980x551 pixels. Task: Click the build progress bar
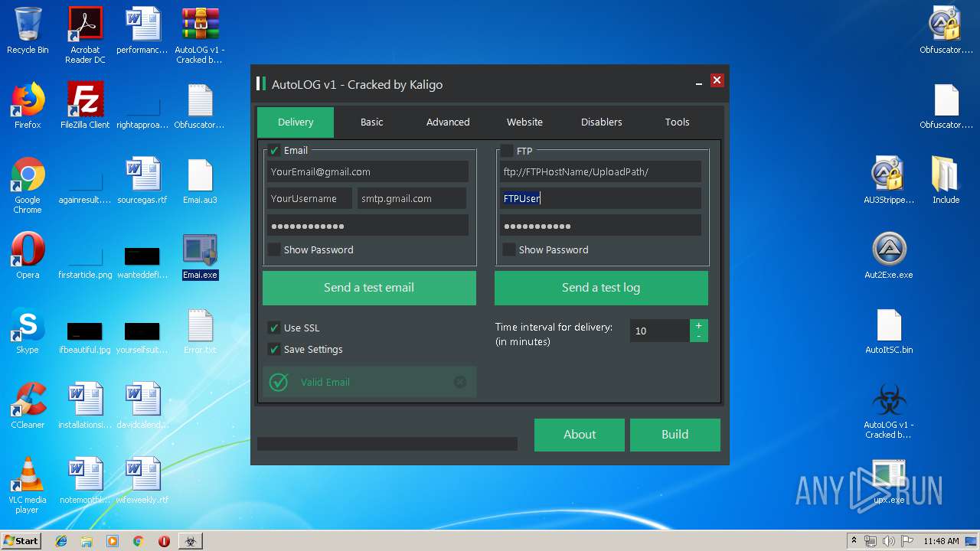[387, 444]
